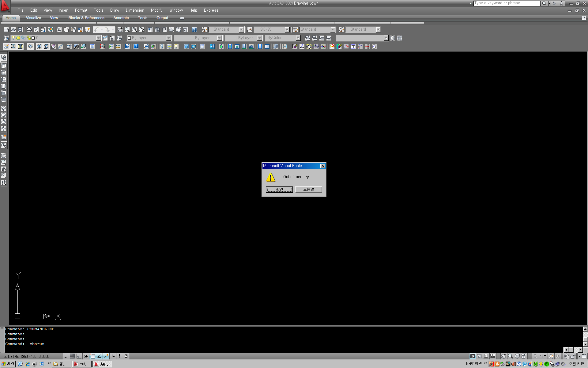Click the Zoom Previous icon
Viewport: 588px width, 368px height.
[141, 30]
